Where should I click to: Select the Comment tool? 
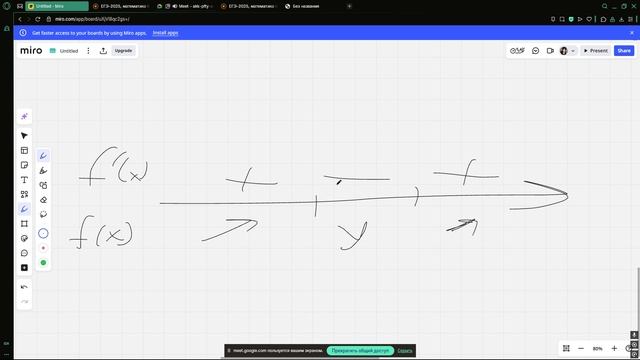(24, 253)
